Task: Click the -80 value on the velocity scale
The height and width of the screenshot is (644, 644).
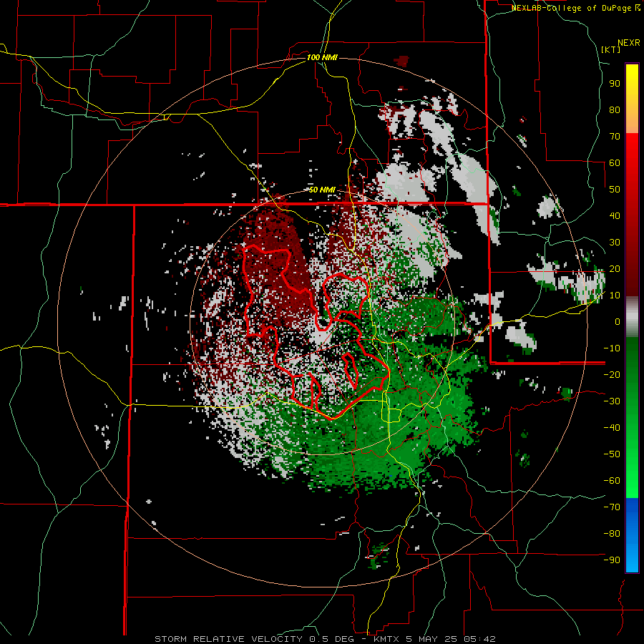Action: (x=612, y=534)
